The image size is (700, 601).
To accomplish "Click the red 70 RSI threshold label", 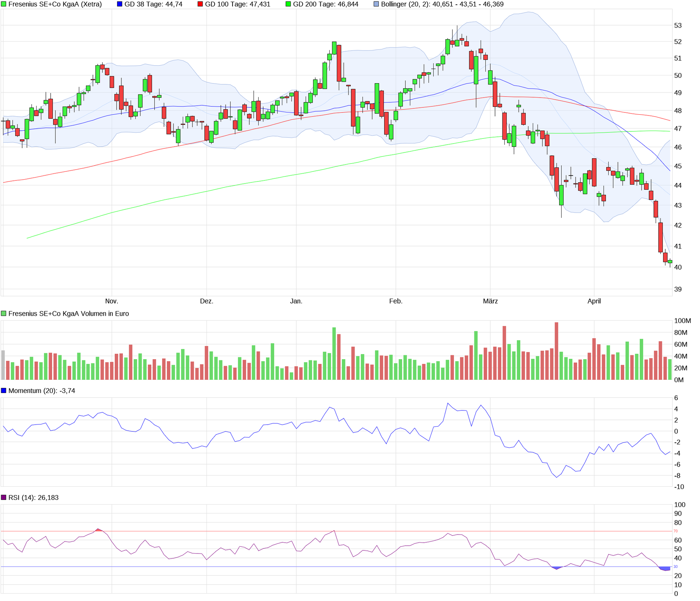I will [675, 531].
